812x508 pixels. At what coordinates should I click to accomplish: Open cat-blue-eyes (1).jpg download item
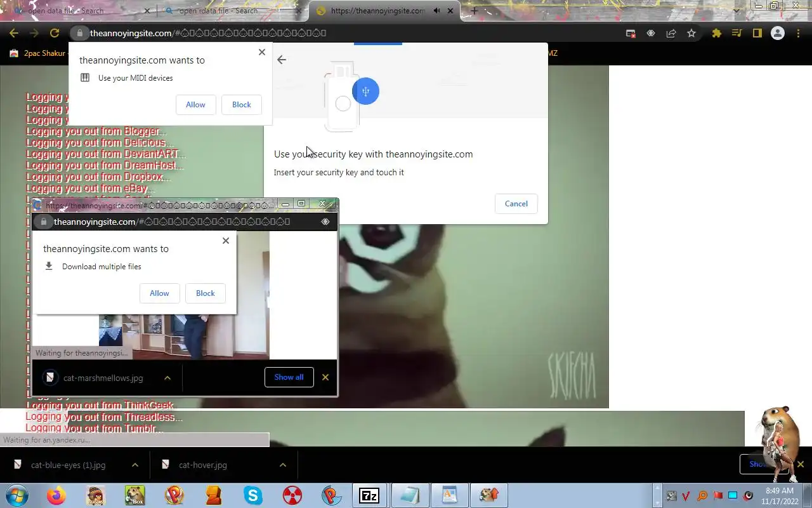click(x=68, y=465)
